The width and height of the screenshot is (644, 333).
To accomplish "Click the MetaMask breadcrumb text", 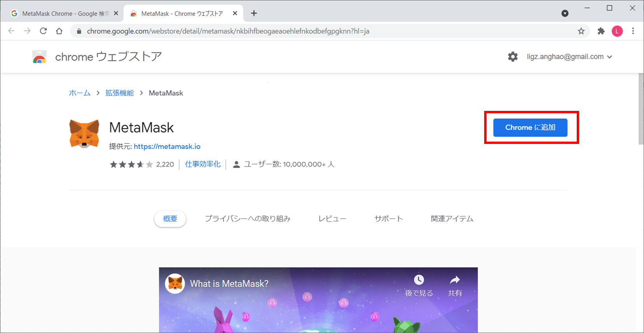I will point(166,93).
